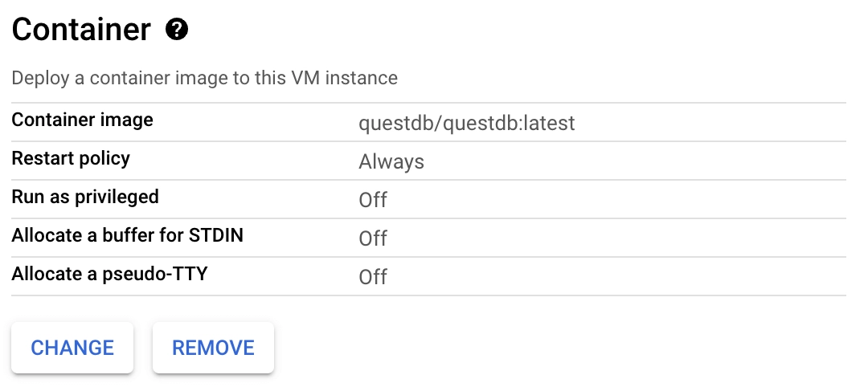The height and width of the screenshot is (387, 868).
Task: Click the help question mark icon
Action: point(176,31)
